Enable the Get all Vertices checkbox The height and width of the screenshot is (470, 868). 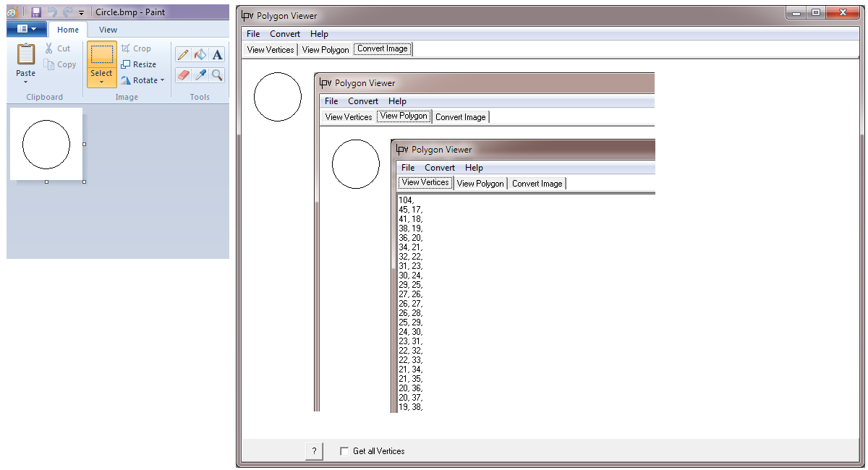pyautogui.click(x=344, y=451)
